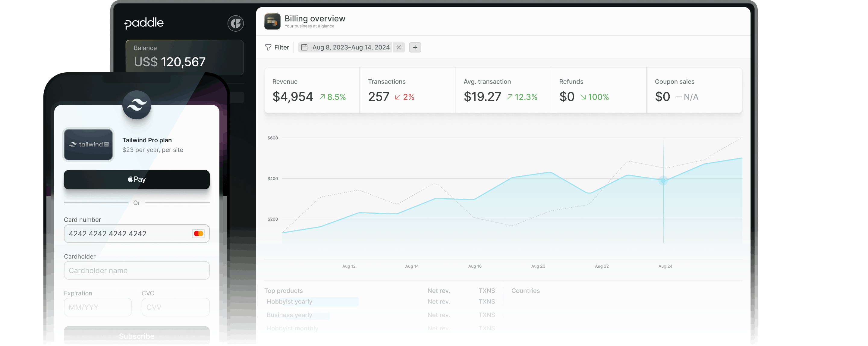
Task: Click the calendar icon in the date filter chip
Action: point(304,47)
